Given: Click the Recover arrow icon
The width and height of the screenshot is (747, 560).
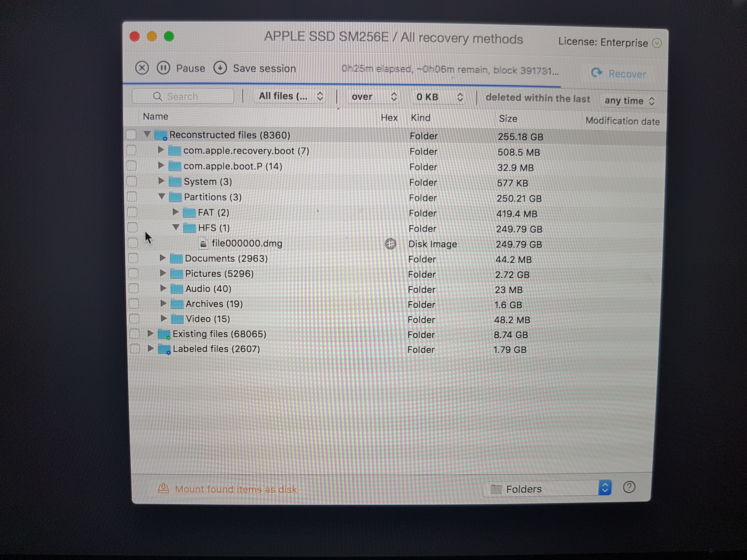Looking at the screenshot, I should (597, 73).
